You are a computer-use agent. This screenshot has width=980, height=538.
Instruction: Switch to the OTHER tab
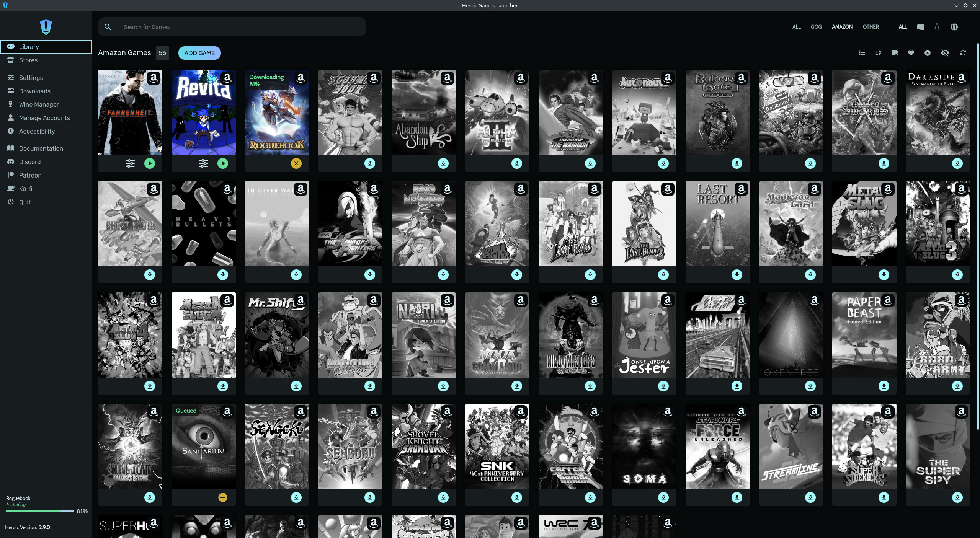(871, 26)
